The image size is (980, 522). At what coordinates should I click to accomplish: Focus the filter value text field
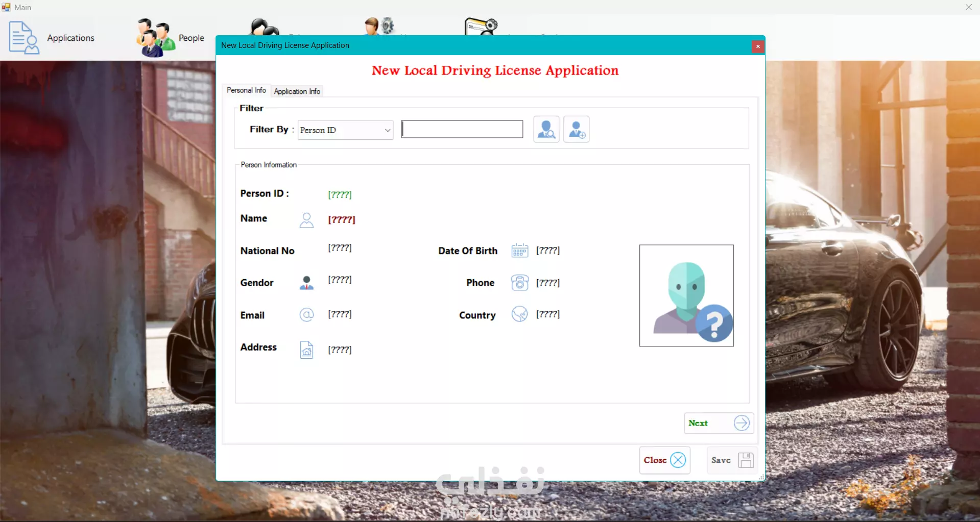[x=462, y=129]
